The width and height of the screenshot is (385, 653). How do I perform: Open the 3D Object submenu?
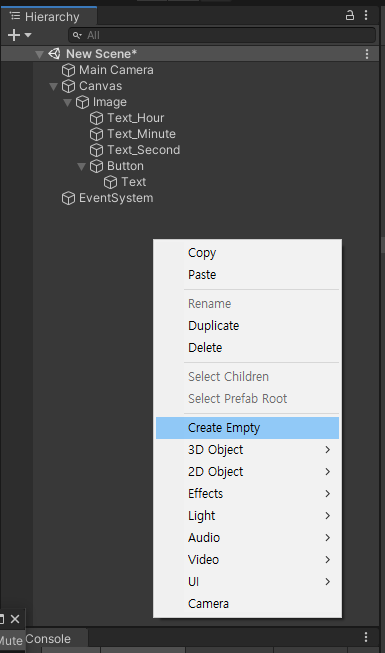click(248, 450)
